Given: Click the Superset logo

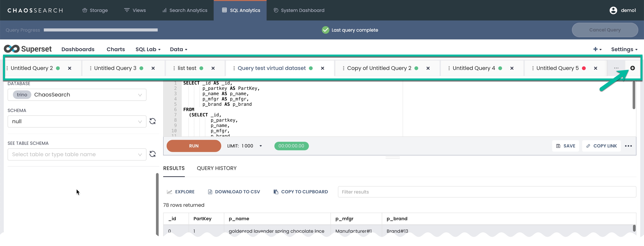Looking at the screenshot, I should pos(28,49).
